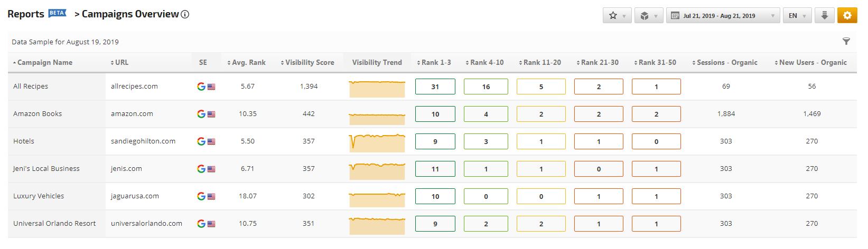868x249 pixels.
Task: Open the Jul 21 - Aug 21 date range picker
Action: [x=723, y=15]
